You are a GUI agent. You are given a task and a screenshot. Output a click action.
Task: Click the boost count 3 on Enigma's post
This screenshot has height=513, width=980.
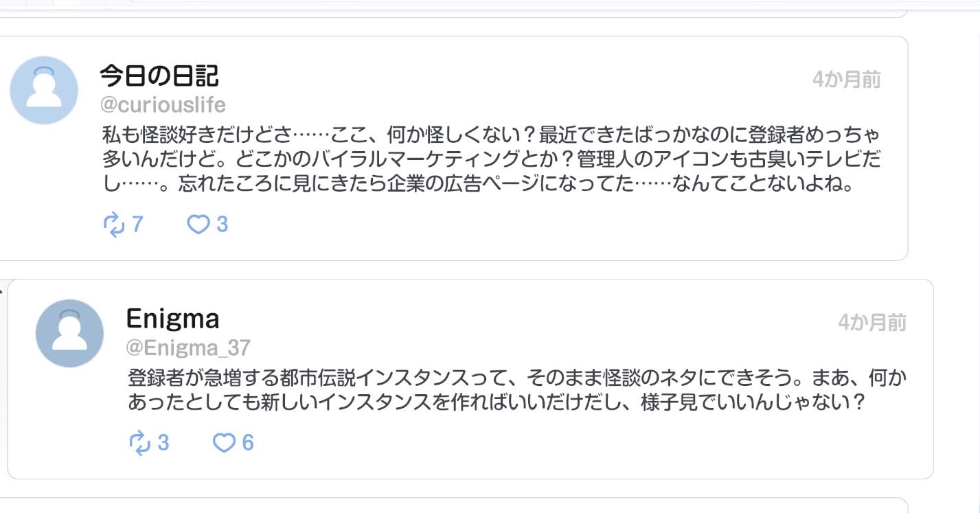point(163,443)
